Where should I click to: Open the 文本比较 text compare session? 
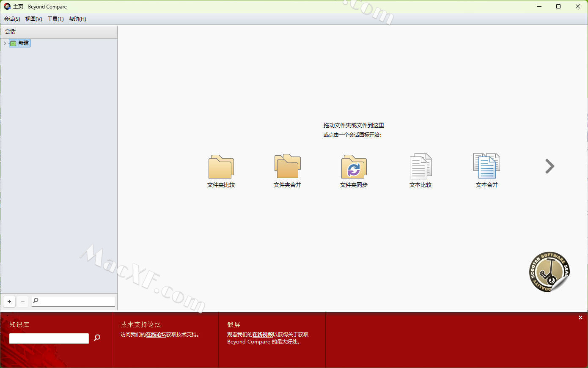pos(420,171)
